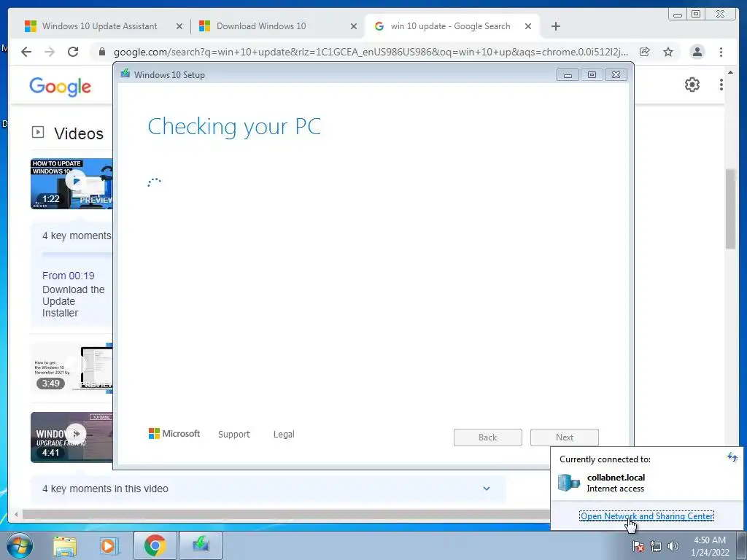Click Chrome's back navigation arrow
This screenshot has width=747, height=560.
click(26, 52)
